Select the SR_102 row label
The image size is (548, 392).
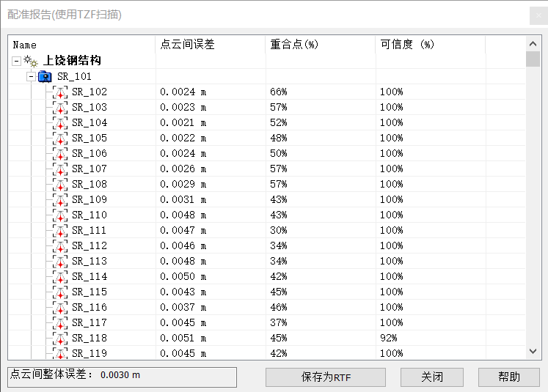tap(89, 92)
